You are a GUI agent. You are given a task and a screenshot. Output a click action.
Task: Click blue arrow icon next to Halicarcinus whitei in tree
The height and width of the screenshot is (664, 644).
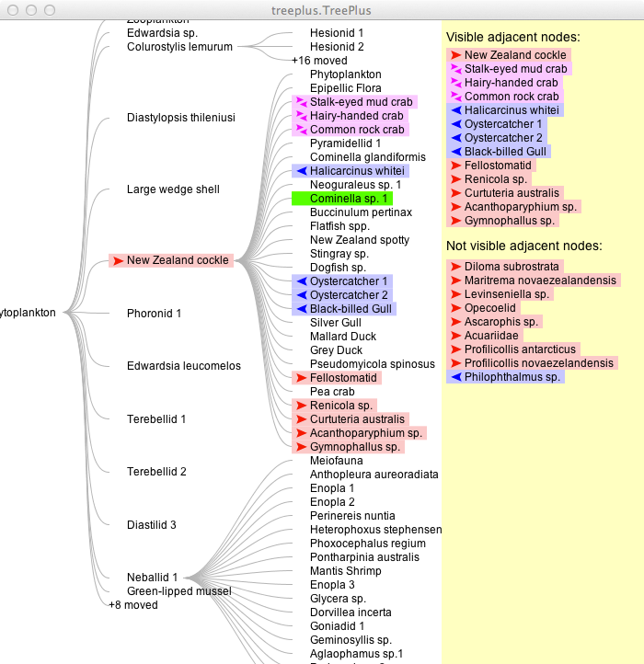pyautogui.click(x=300, y=171)
